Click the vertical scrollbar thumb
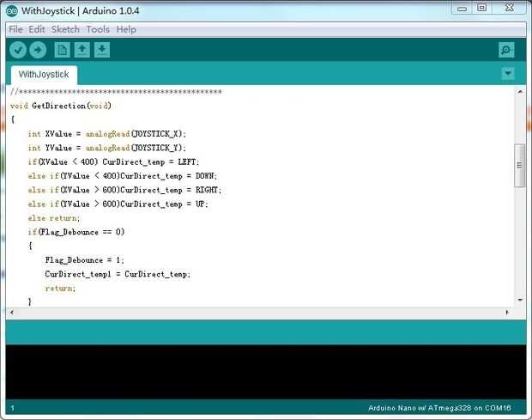Image resolution: width=532 pixels, height=420 pixels. (x=519, y=166)
